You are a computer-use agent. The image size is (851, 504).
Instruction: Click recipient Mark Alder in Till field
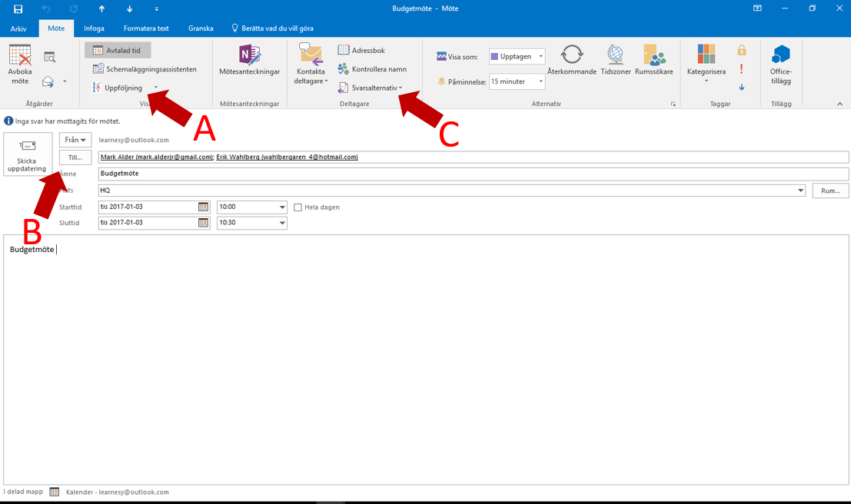(x=157, y=157)
